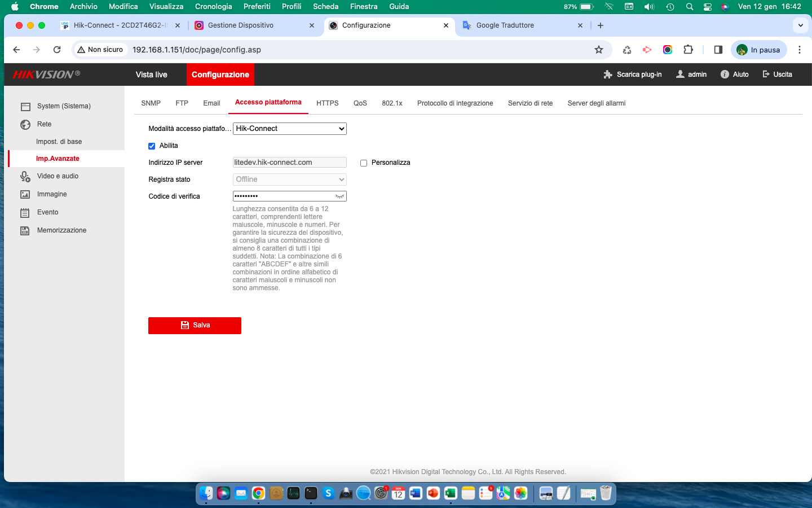Show verification code with eye icon

[x=339, y=196]
